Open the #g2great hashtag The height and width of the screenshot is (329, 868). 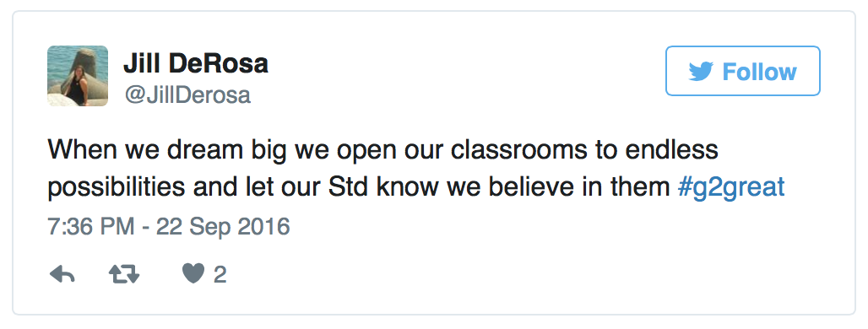click(730, 188)
